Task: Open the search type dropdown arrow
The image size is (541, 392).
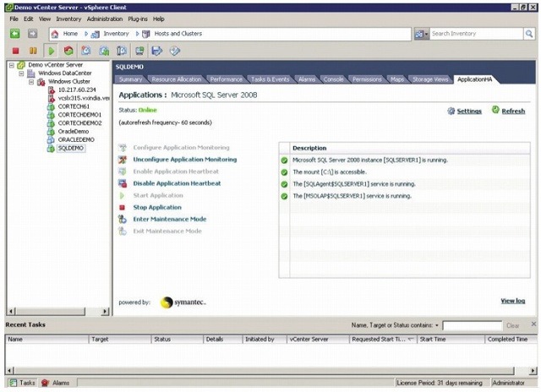Action: point(426,34)
